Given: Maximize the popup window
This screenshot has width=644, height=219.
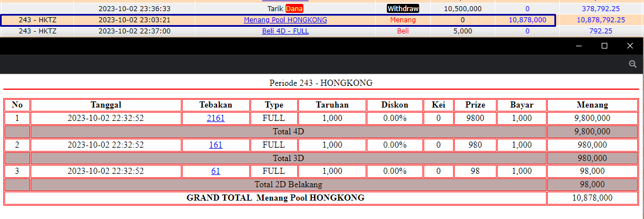Looking at the screenshot, I should pos(604,46).
